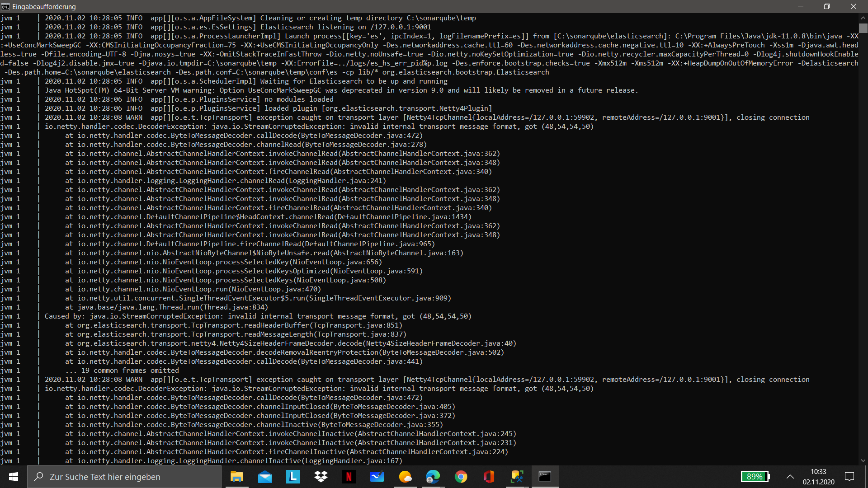Open the Eingabeaufforderung title bar system menu icon
Screen dimensions: 868x488
5,6
